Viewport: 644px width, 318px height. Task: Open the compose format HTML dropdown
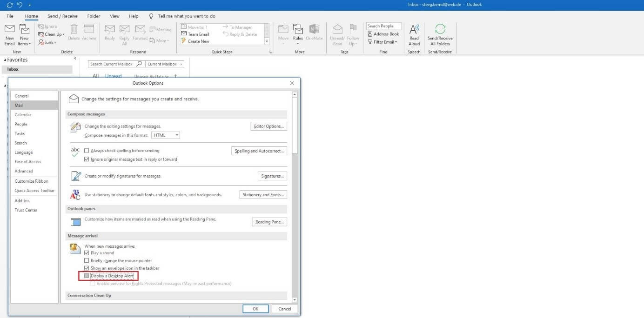pos(166,135)
